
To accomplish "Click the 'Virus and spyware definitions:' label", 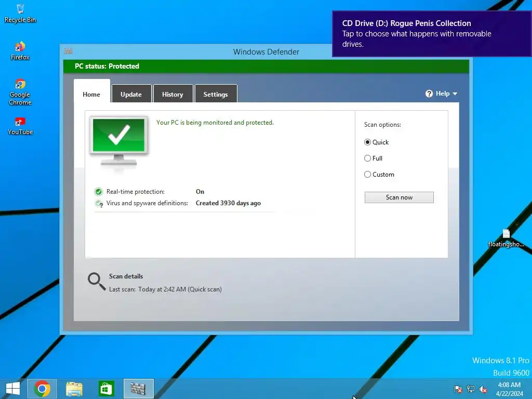I will [147, 203].
